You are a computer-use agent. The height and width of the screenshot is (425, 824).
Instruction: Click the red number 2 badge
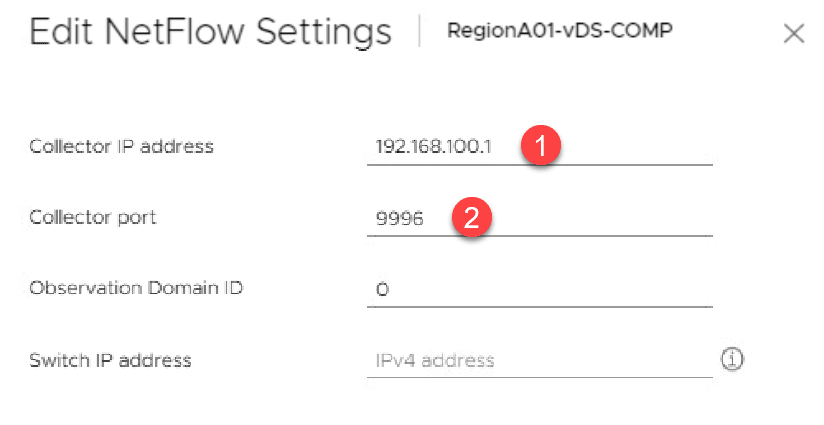pos(472,217)
